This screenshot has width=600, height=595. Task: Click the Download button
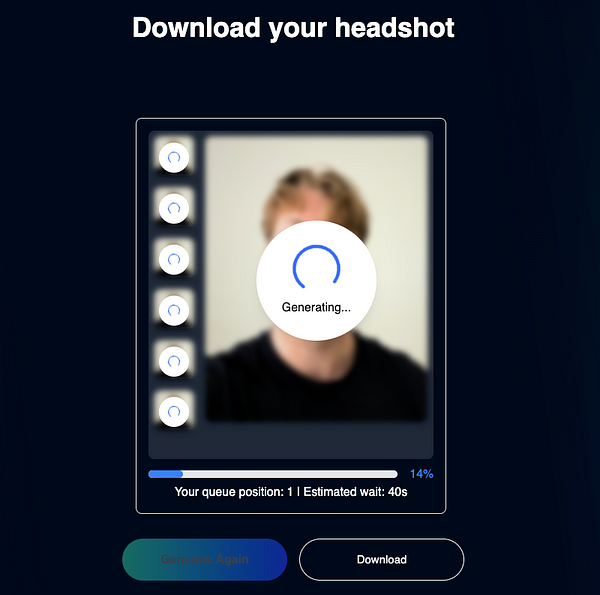click(x=381, y=560)
